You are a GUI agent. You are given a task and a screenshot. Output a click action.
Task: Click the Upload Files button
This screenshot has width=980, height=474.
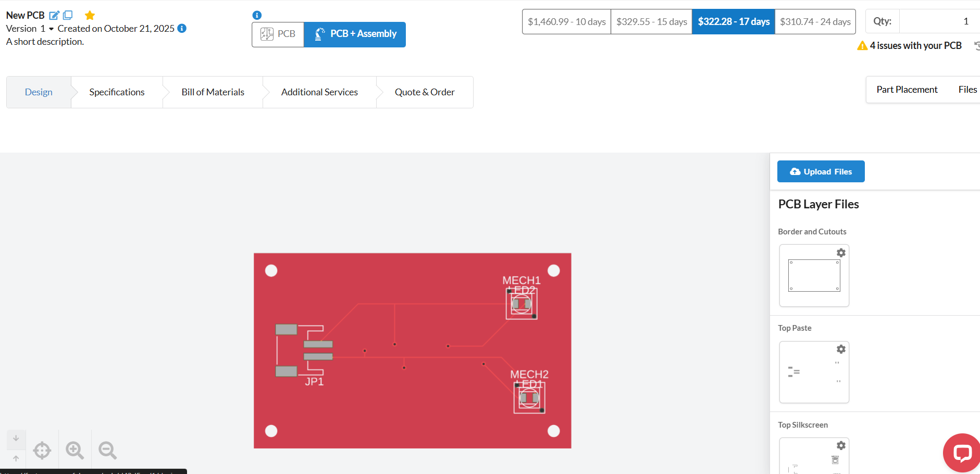pos(821,171)
